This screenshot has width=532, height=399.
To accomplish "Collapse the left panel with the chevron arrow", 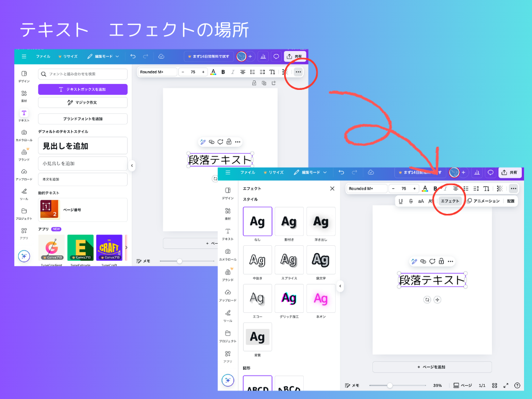I will coord(132,165).
